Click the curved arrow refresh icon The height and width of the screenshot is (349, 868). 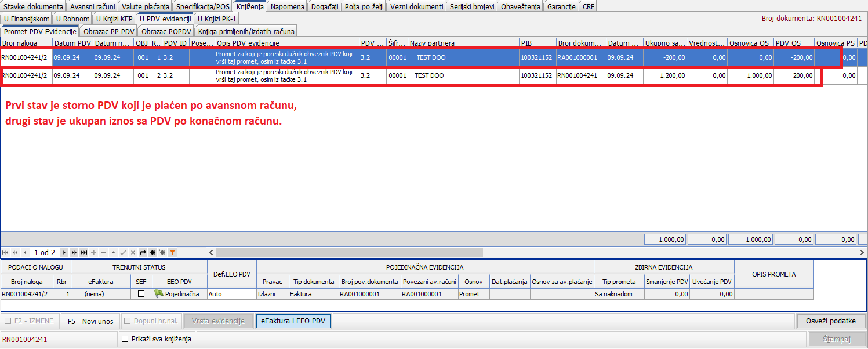point(143,253)
